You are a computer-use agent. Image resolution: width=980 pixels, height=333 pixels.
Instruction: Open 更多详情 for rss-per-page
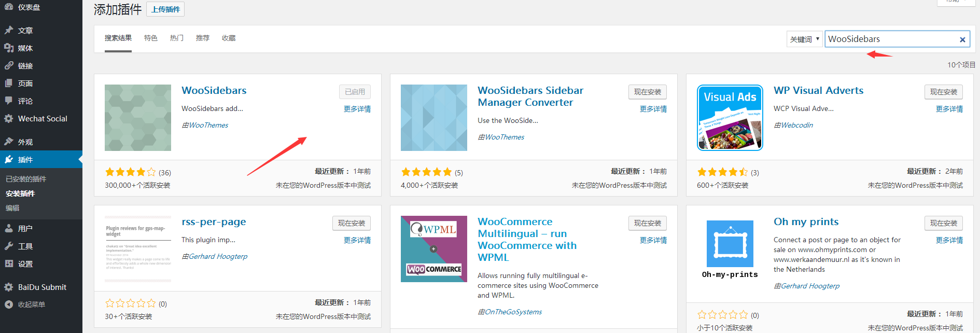tap(357, 240)
